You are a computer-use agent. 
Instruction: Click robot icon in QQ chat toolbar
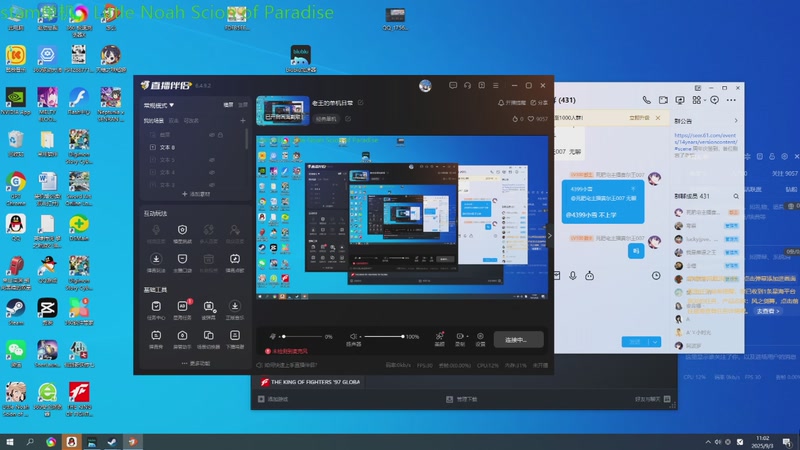click(x=589, y=276)
